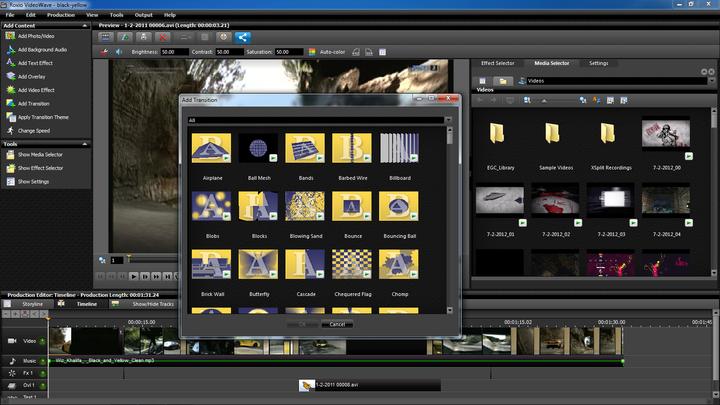The width and height of the screenshot is (720, 405).
Task: Switch to the Media Selector tab
Action: coord(551,63)
